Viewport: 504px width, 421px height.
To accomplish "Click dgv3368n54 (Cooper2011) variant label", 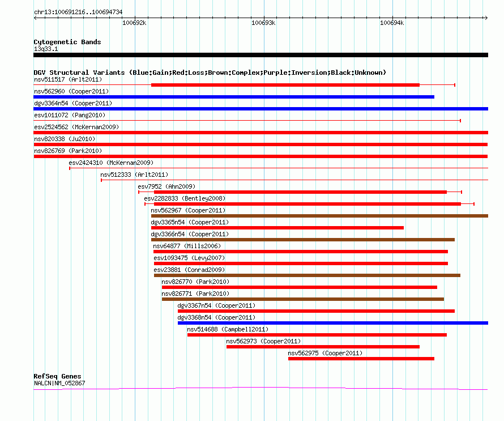I will [217, 317].
